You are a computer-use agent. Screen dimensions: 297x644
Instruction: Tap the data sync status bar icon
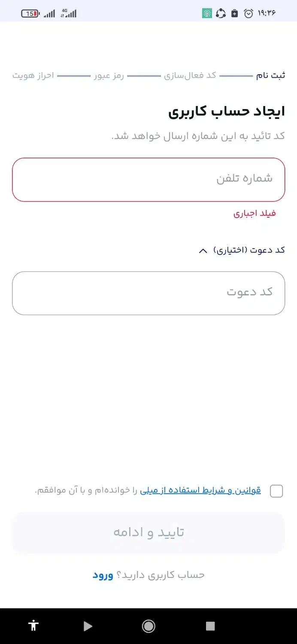click(x=221, y=13)
